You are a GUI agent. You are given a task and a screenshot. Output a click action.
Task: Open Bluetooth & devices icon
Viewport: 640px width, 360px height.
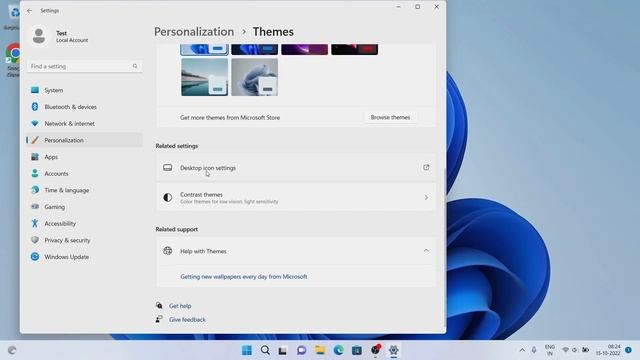click(x=35, y=107)
